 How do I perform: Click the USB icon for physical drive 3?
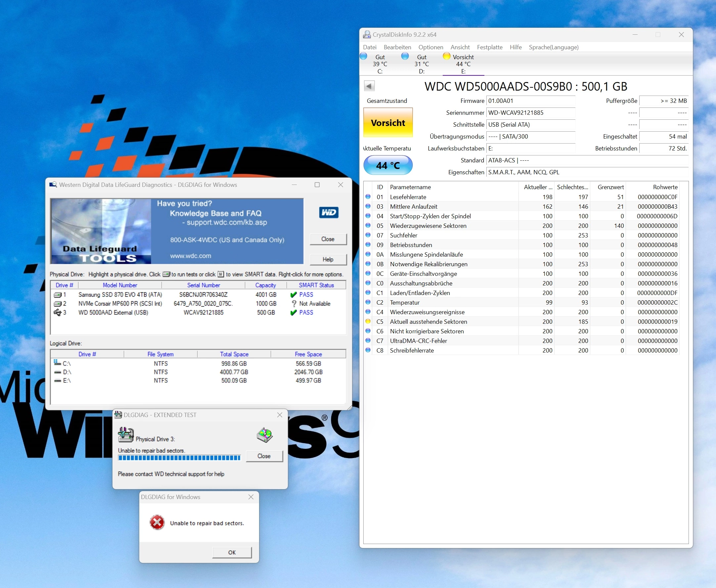point(58,312)
